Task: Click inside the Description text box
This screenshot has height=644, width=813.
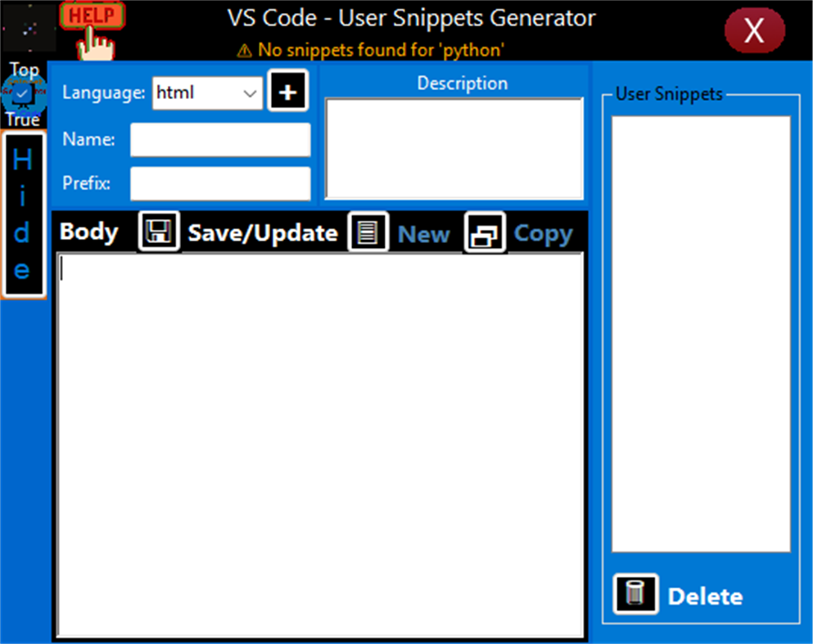Action: [454, 149]
